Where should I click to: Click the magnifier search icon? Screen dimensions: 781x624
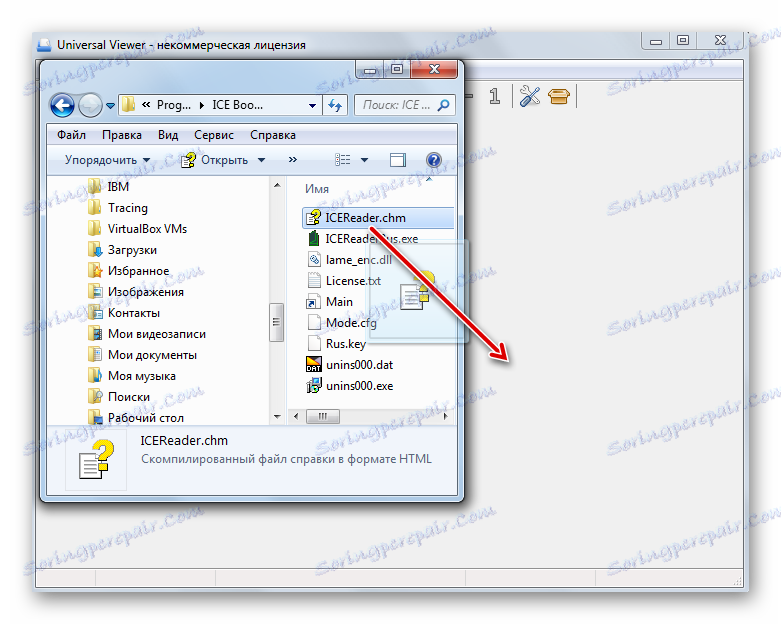[x=443, y=105]
